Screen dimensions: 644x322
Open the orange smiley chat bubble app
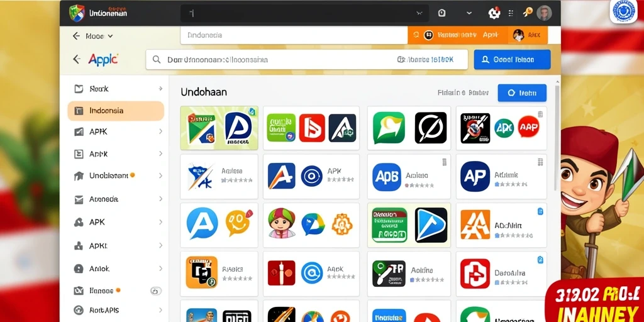click(x=238, y=223)
